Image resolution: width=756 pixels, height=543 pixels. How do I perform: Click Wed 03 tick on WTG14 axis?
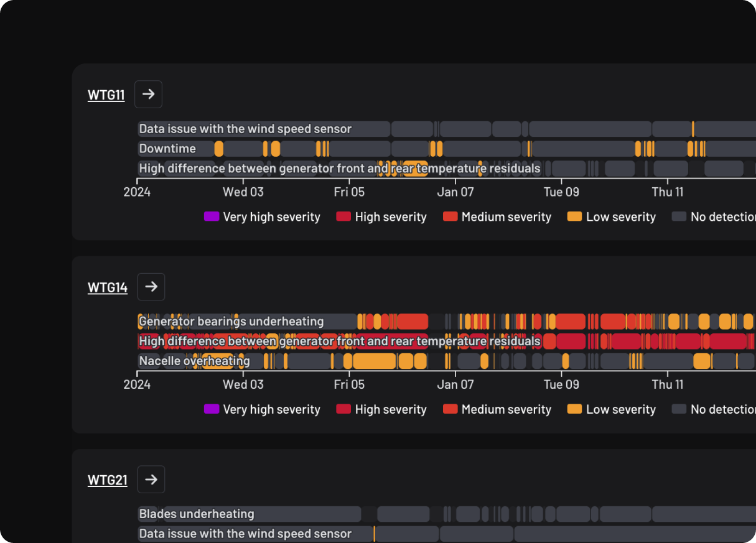coord(243,384)
